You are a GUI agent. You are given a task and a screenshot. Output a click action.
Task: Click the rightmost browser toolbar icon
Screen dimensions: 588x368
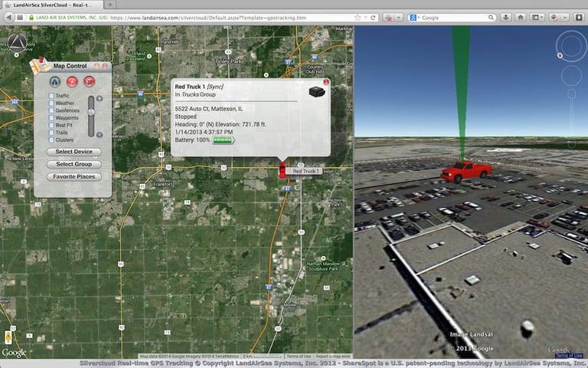tap(579, 18)
